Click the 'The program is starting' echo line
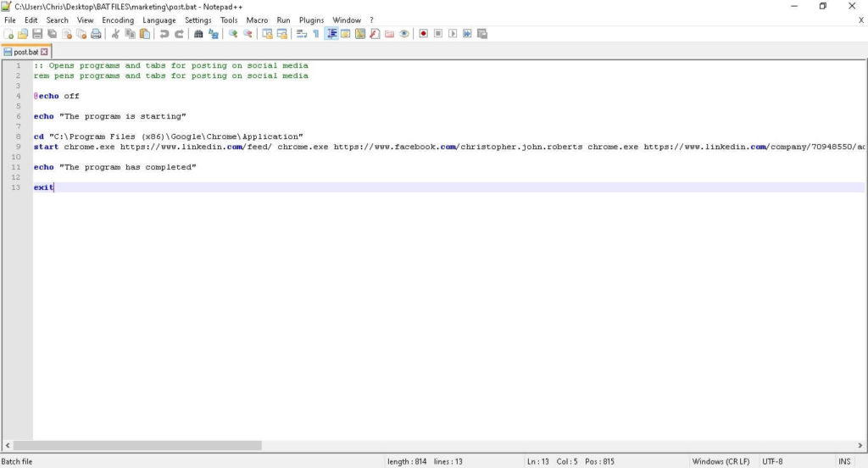The image size is (868, 468). tap(109, 116)
